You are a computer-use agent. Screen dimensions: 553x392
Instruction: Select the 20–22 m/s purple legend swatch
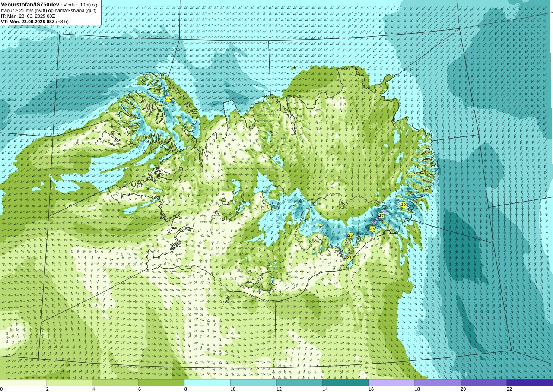tap(483, 383)
